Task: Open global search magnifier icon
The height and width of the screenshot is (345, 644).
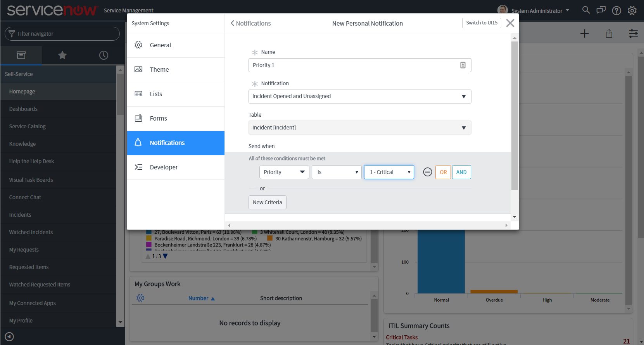Action: (586, 10)
